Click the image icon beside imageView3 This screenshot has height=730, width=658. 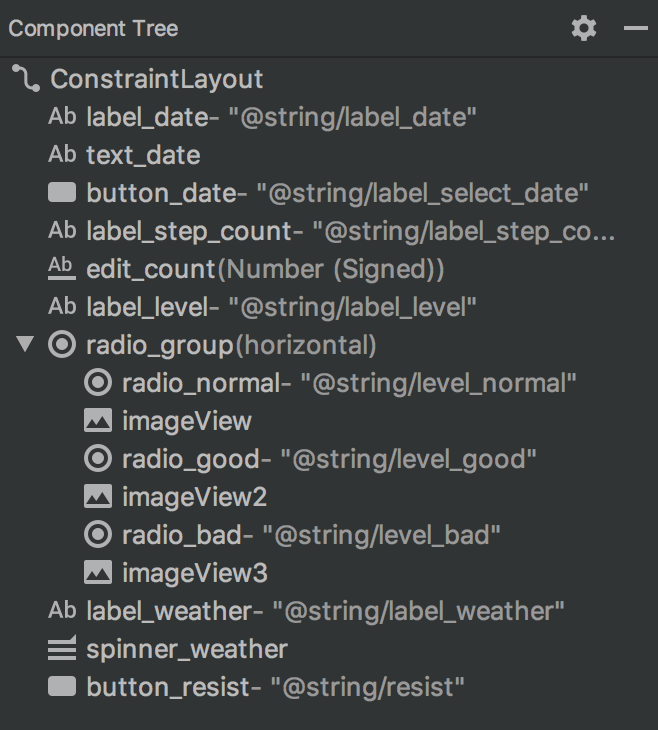click(98, 572)
